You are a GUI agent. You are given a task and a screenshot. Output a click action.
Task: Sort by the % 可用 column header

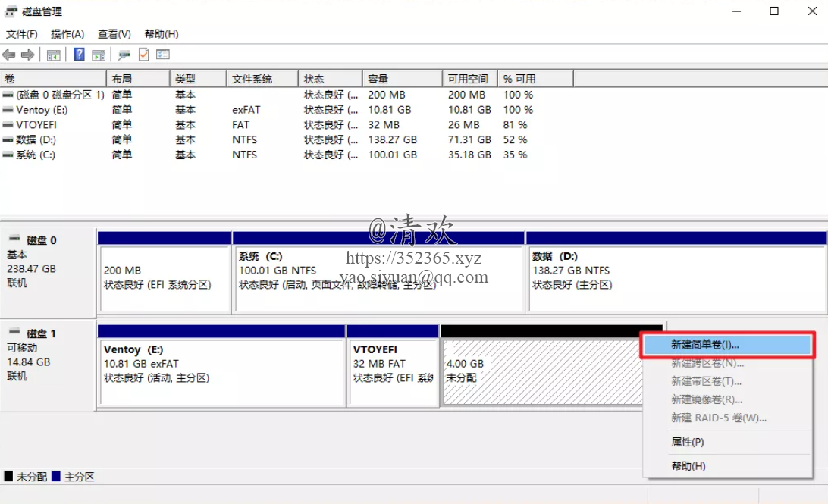535,79
